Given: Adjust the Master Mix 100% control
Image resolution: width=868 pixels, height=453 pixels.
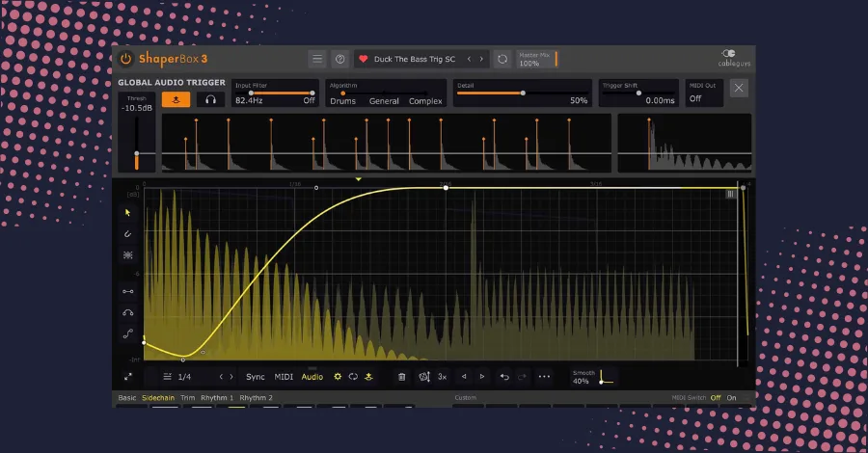Looking at the screenshot, I should pyautogui.click(x=537, y=59).
